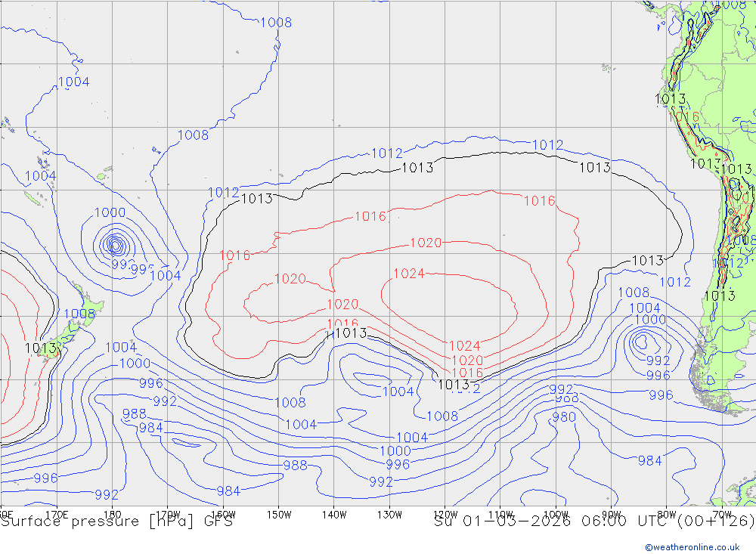Click the 100W longitude label
The width and height of the screenshot is (756, 554).
(x=556, y=515)
